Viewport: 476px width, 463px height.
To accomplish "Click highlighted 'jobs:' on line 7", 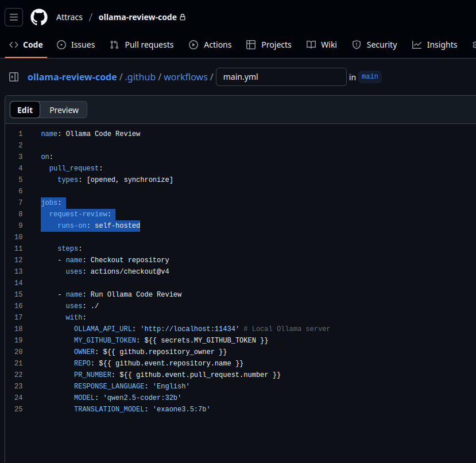I will tap(51, 203).
